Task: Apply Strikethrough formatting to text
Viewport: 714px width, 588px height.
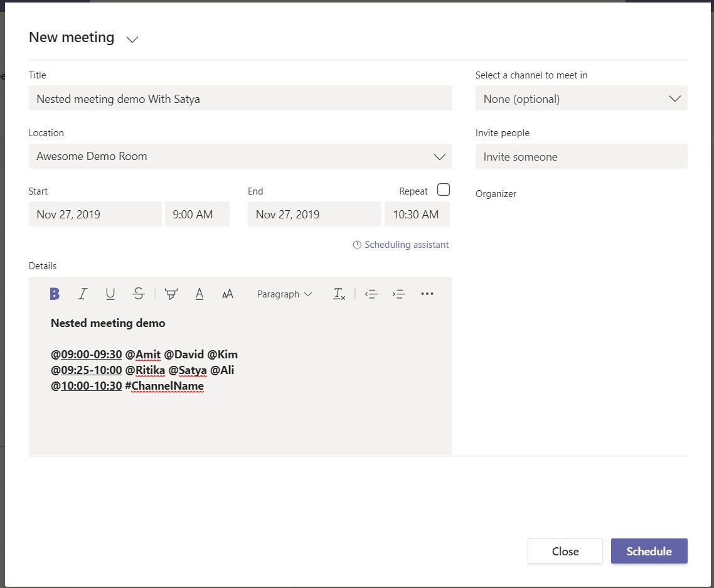Action: (x=139, y=294)
